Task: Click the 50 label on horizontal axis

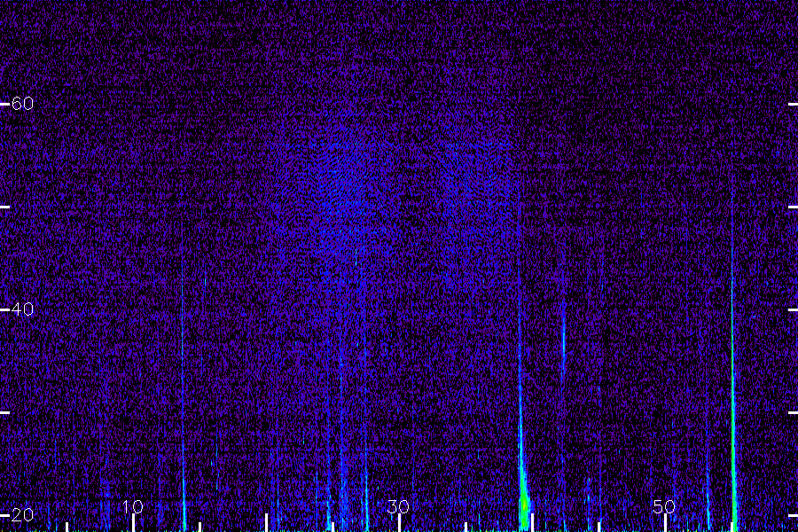Action: tap(664, 506)
